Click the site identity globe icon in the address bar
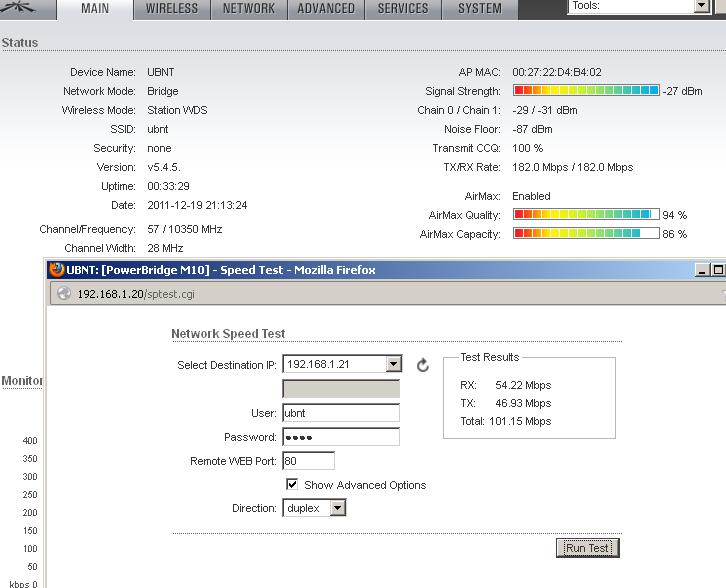The width and height of the screenshot is (726, 588). [x=64, y=294]
